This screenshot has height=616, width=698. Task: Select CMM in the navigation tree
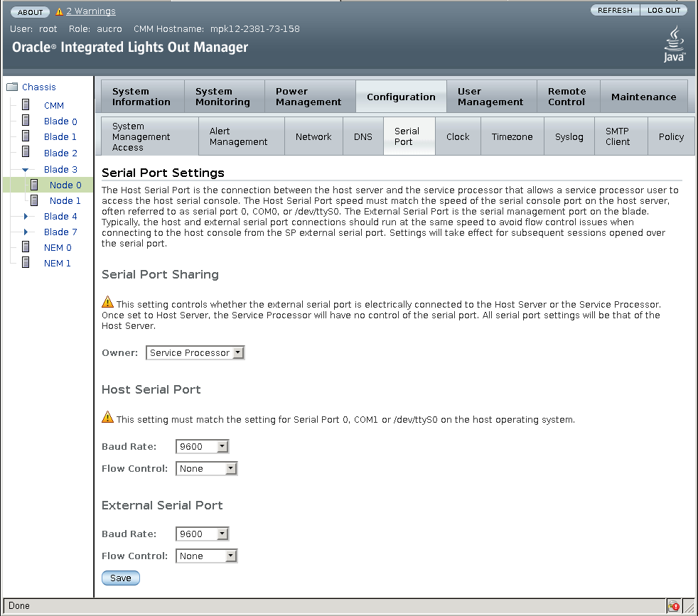click(x=54, y=105)
